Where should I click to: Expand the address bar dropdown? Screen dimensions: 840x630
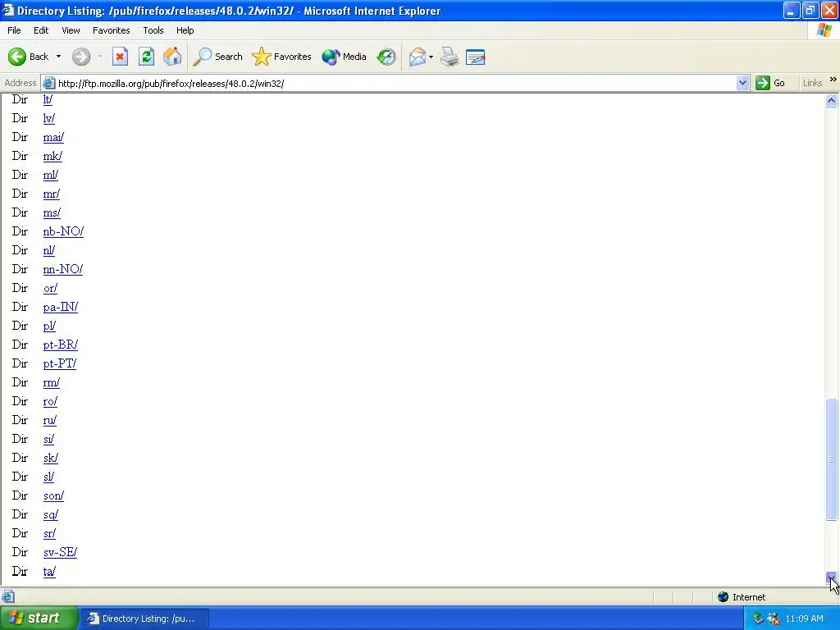pos(742,83)
